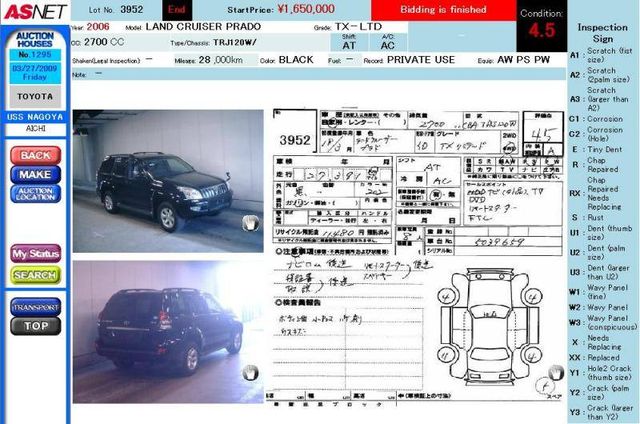This screenshot has height=424, width=640.
Task: Click the Start Price ¥1,650,000 value
Action: pyautogui.click(x=306, y=9)
